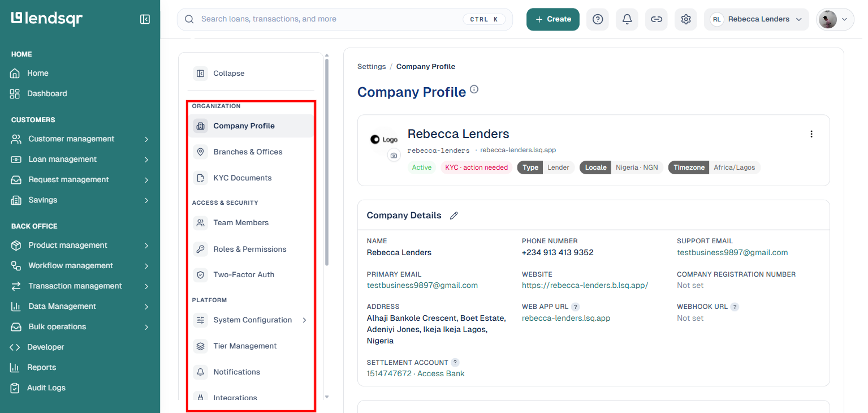Expand Request management chevron
This screenshot has width=868, height=413.
point(146,180)
